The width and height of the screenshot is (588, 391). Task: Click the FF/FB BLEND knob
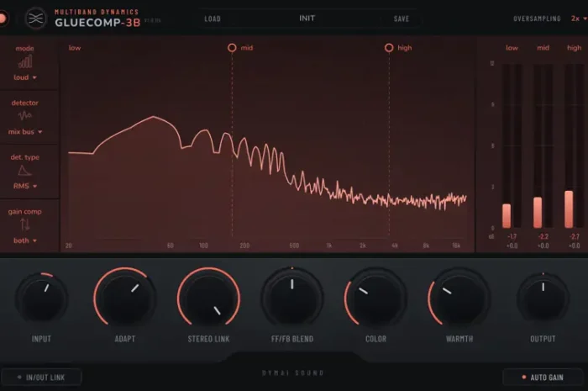pyautogui.click(x=292, y=299)
